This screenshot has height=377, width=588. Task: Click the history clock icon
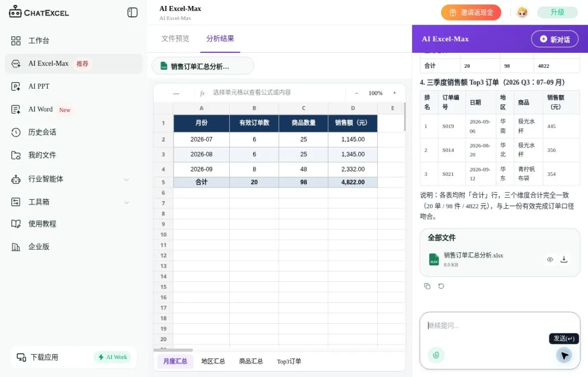(16, 132)
